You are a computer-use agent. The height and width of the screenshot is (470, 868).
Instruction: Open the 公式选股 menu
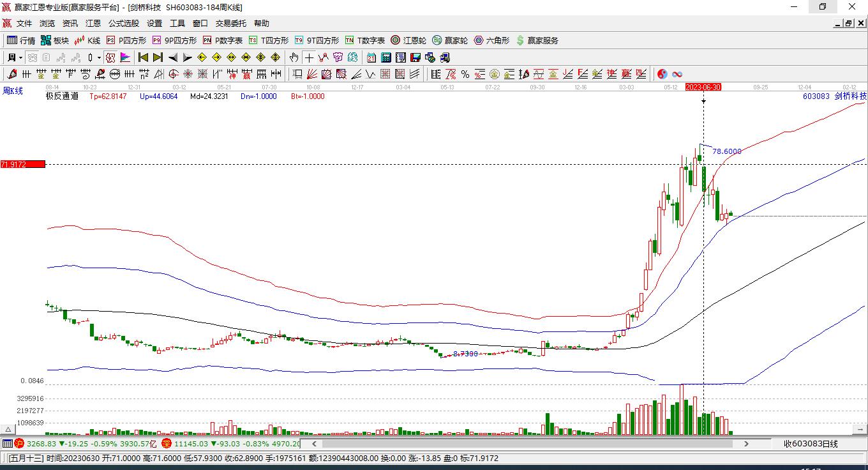click(124, 24)
